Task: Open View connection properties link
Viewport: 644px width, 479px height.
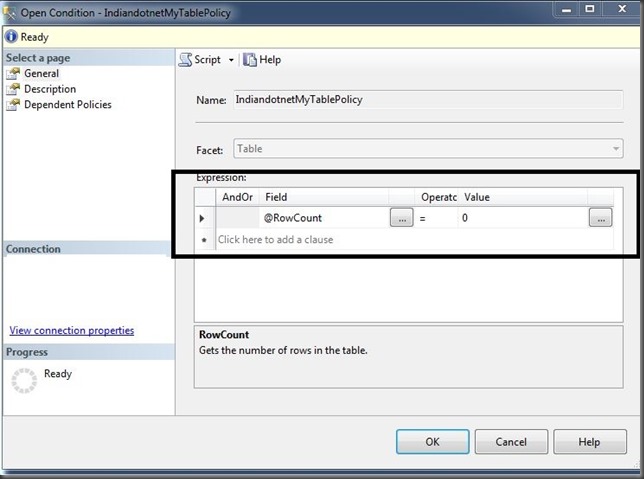Action: coord(72,330)
